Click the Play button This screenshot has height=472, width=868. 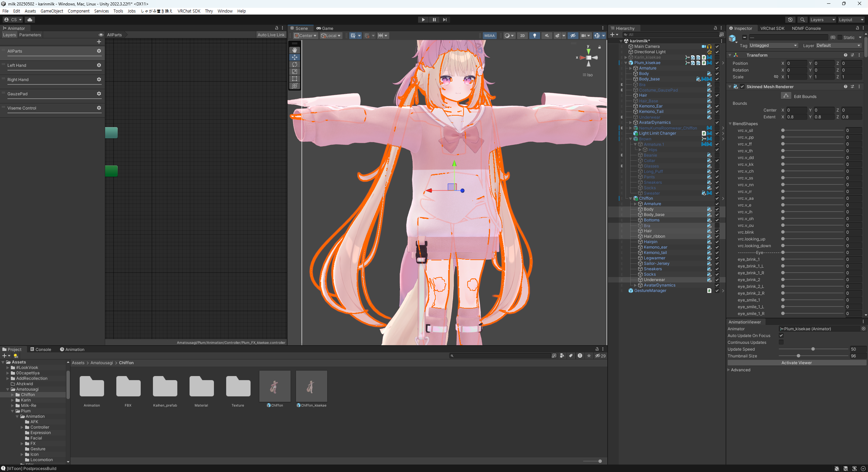423,20
